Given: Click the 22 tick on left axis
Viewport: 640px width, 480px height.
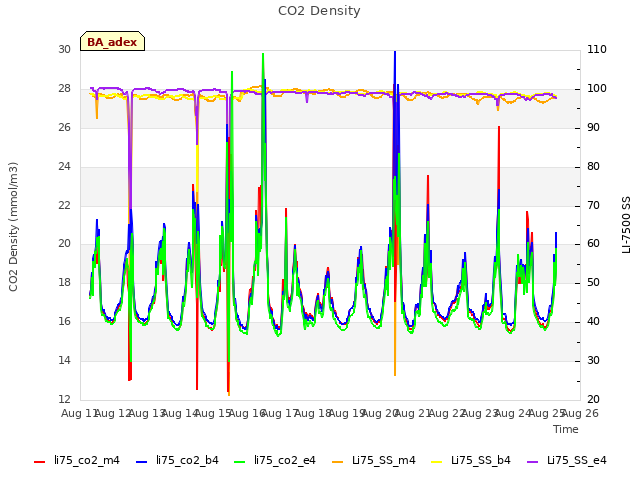Looking at the screenshot, I should pyautogui.click(x=64, y=205).
